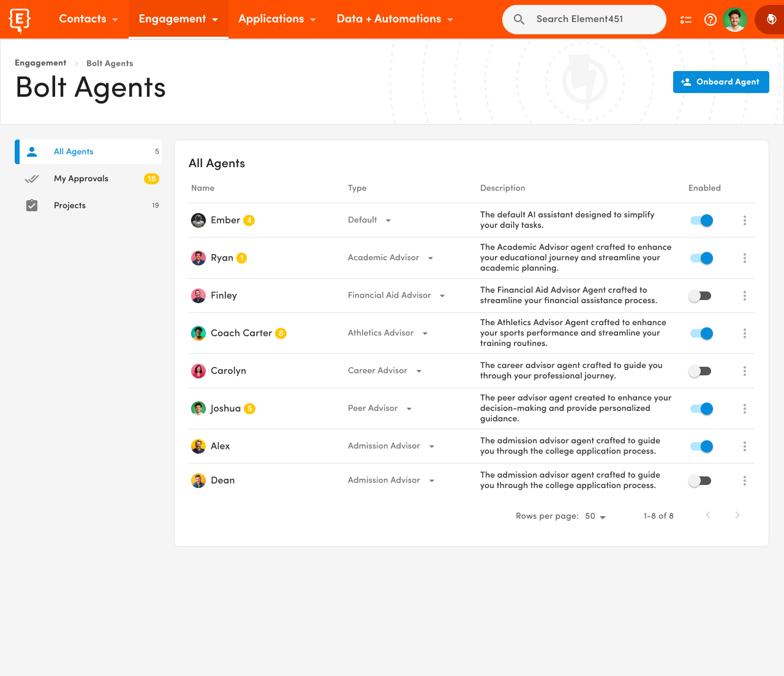The image size is (784, 676).
Task: Turn on the Dean agent toggle
Action: [x=701, y=481]
